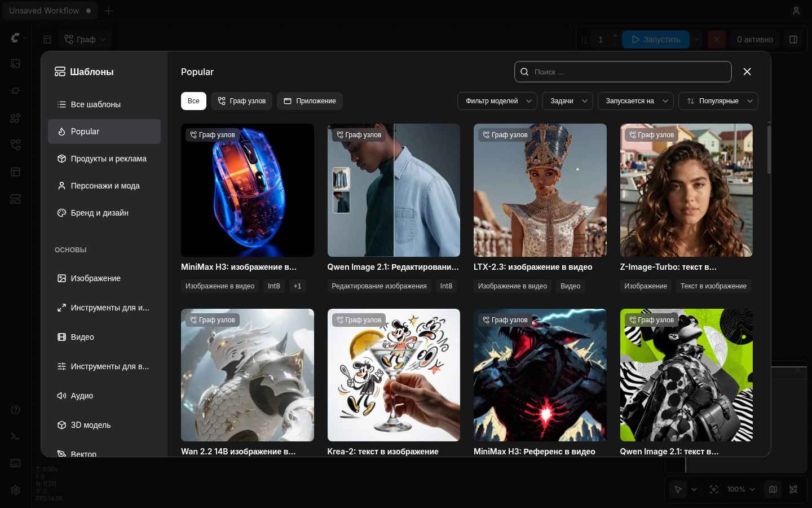Close the templates dialog
This screenshot has height=508, width=812.
(x=747, y=72)
